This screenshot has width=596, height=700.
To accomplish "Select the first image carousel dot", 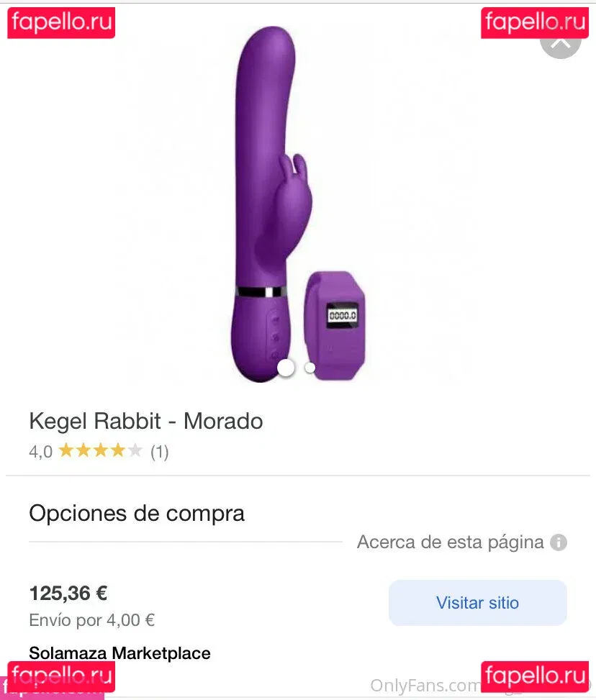I will (286, 368).
